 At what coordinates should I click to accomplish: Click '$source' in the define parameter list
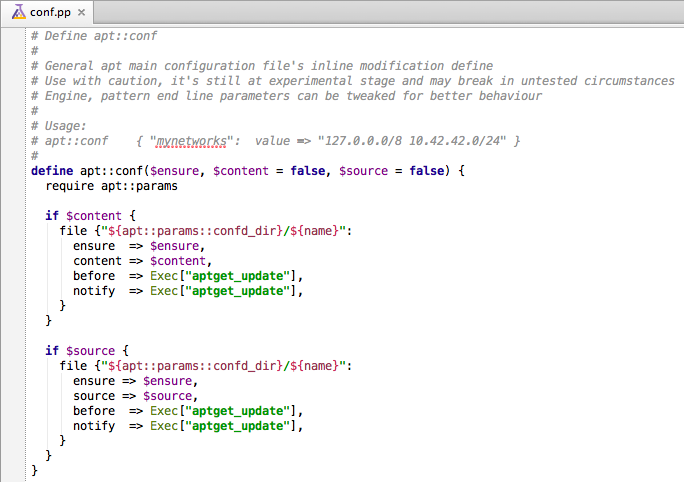pos(363,171)
